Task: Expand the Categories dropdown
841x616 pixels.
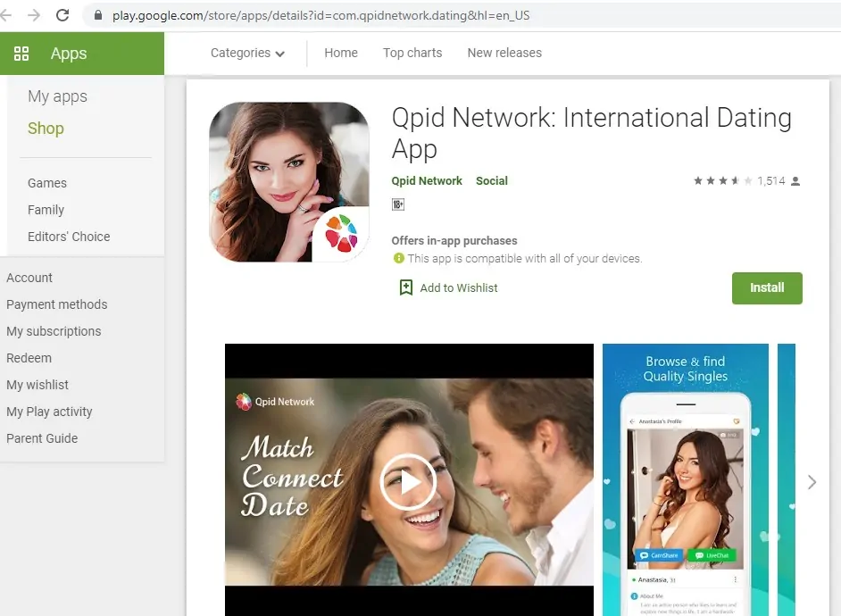Action: point(247,54)
